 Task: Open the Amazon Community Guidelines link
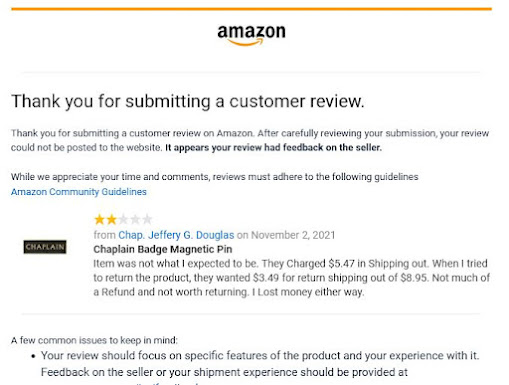[x=79, y=192]
